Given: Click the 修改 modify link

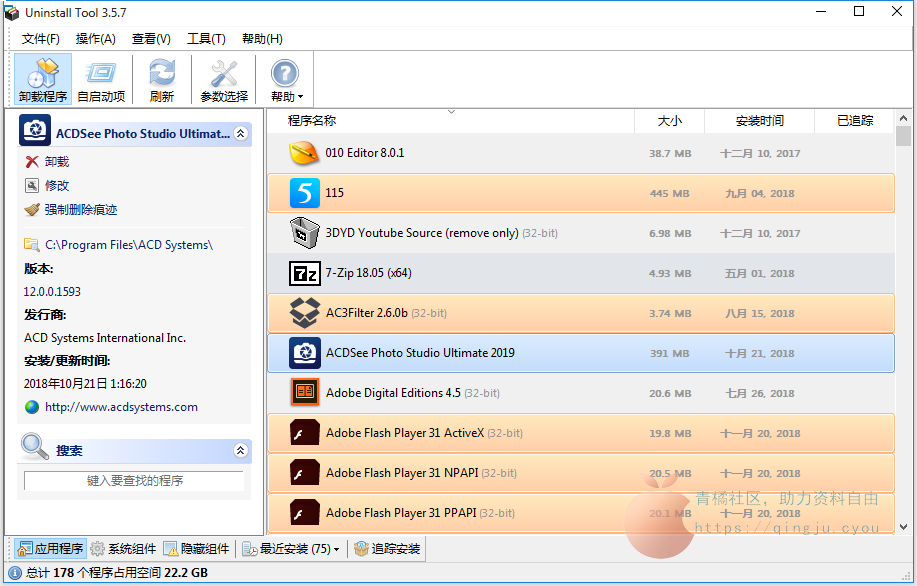Looking at the screenshot, I should point(57,185).
